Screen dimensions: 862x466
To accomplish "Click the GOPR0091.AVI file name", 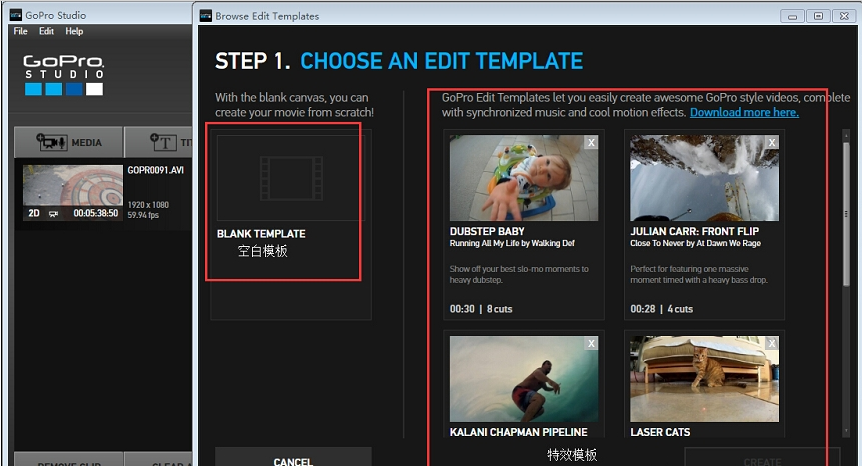I will (156, 170).
